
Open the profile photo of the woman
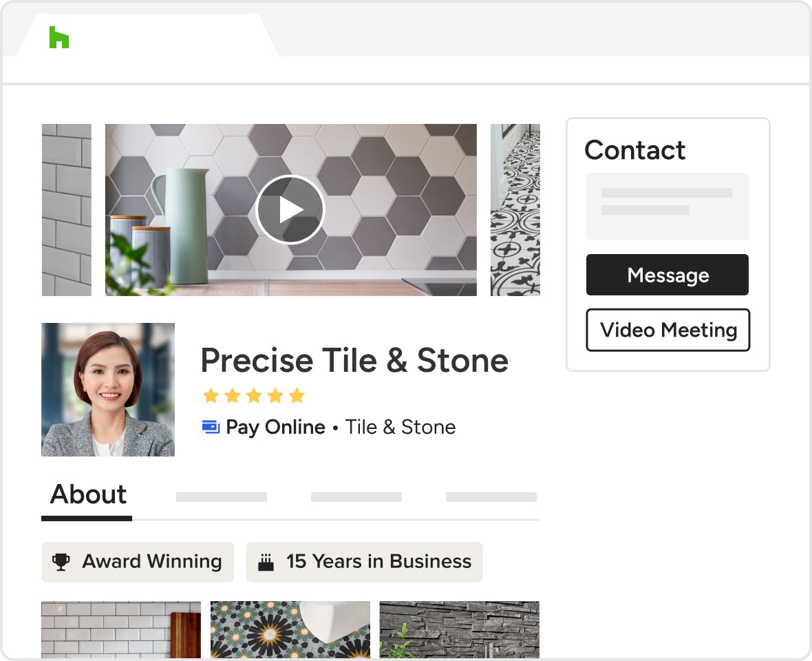(108, 390)
